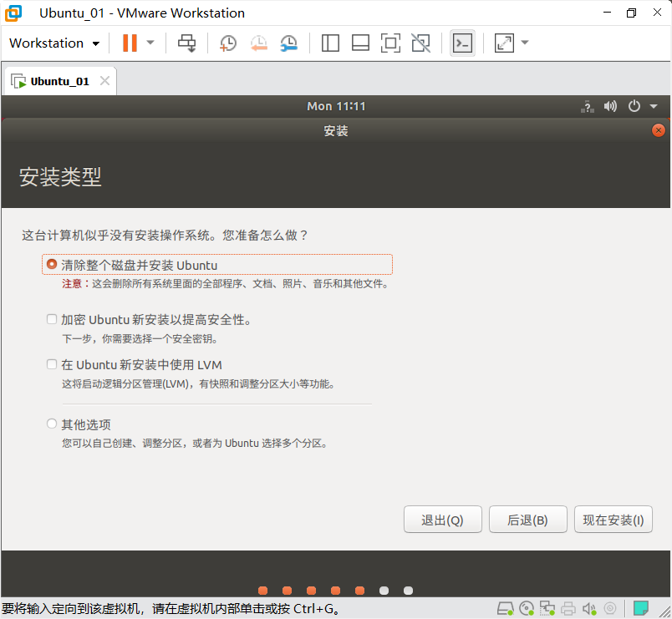
Task: Open the snapshot manager icon
Action: [289, 43]
